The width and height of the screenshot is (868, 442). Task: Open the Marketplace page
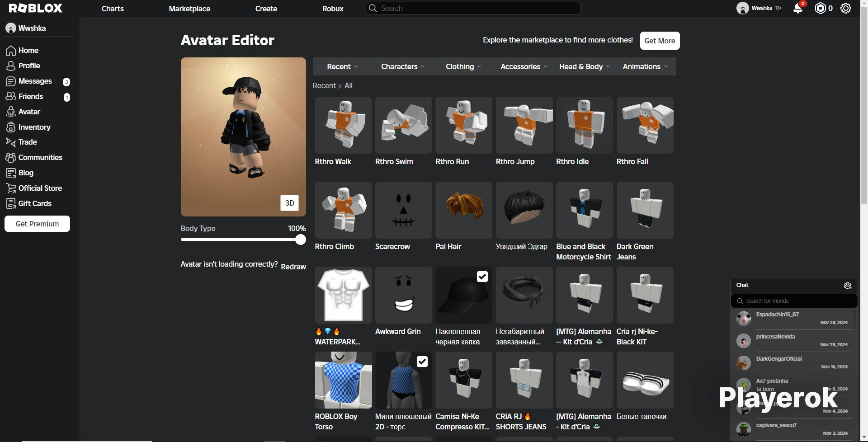[189, 9]
